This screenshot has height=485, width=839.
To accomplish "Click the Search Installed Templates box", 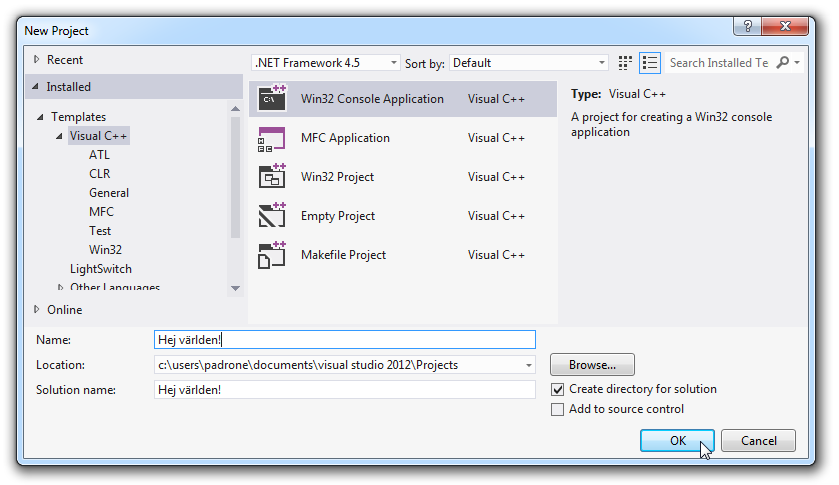I will pos(719,63).
